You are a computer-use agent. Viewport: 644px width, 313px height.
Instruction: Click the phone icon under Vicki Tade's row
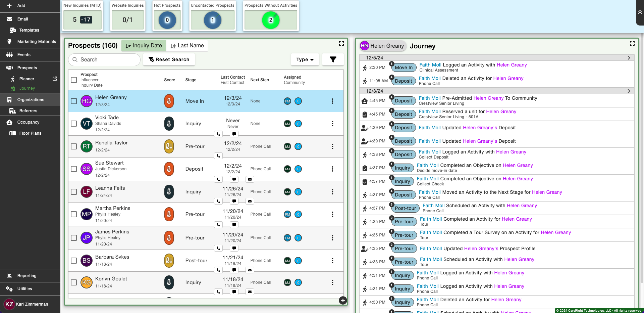point(218,134)
